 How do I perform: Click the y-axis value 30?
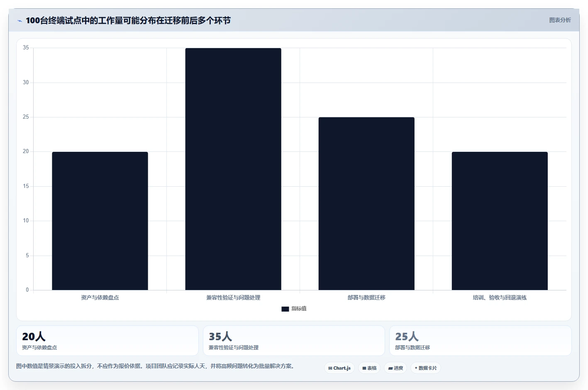coord(26,83)
